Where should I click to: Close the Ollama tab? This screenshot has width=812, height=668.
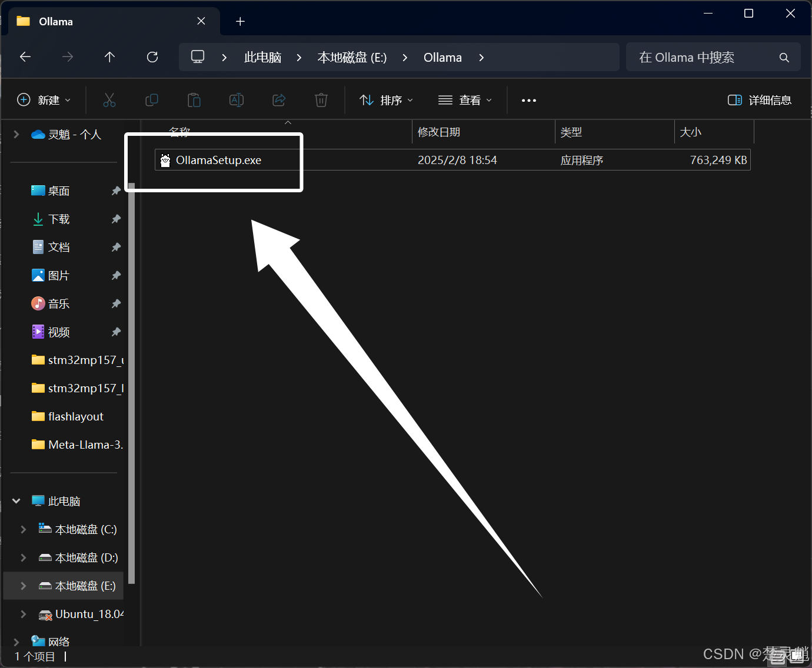[x=201, y=21]
